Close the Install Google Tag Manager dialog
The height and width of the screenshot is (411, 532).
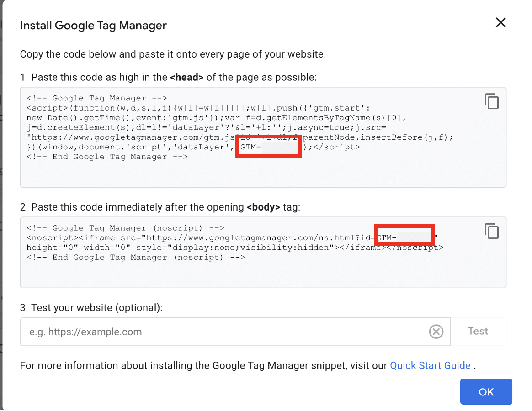(x=500, y=23)
